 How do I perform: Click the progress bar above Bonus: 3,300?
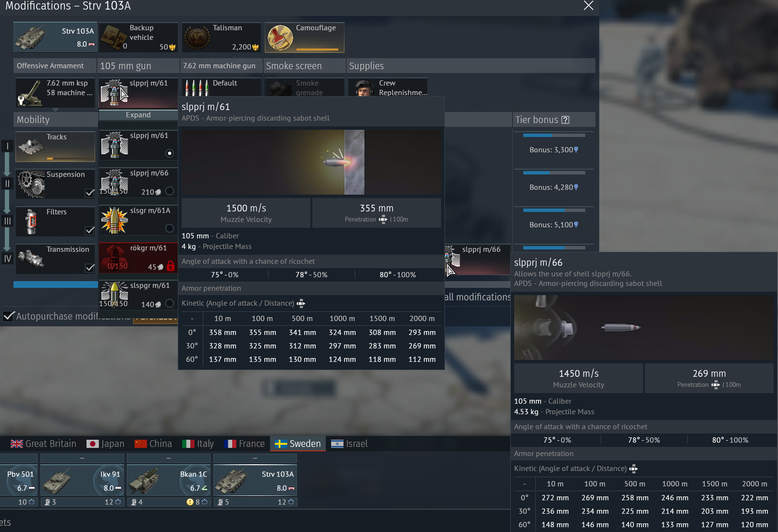point(554,136)
